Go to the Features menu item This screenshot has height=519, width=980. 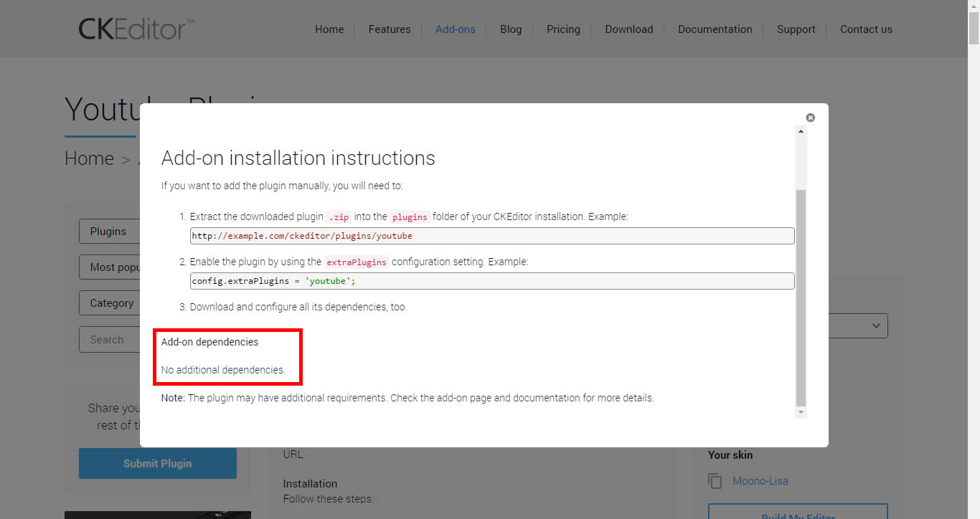tap(390, 29)
